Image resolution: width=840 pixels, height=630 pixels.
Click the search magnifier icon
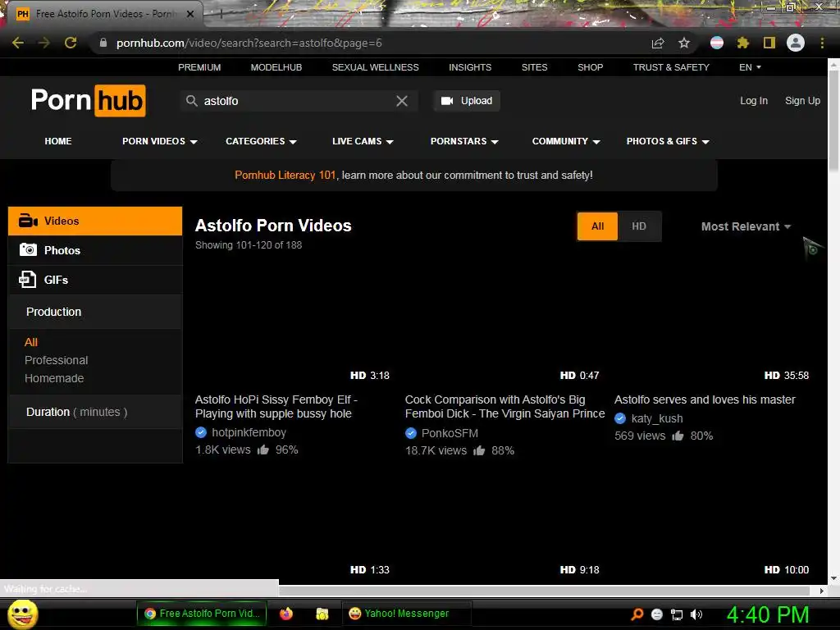click(192, 101)
